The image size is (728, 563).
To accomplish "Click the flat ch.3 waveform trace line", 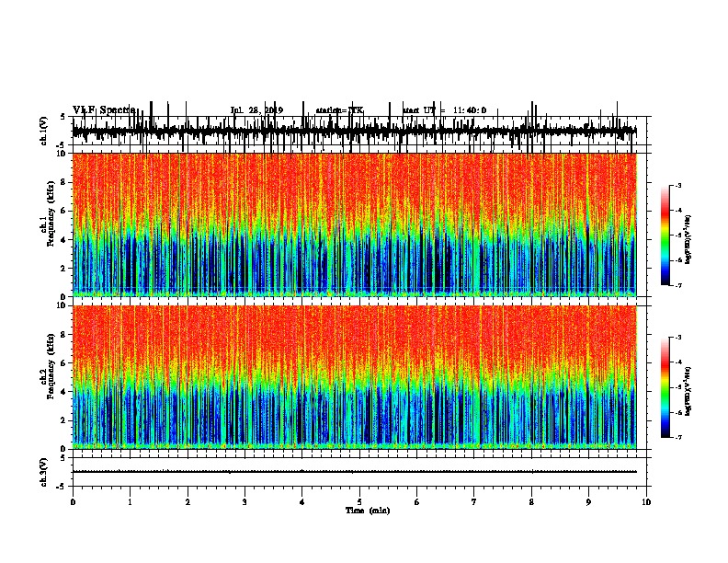I will 355,472.
